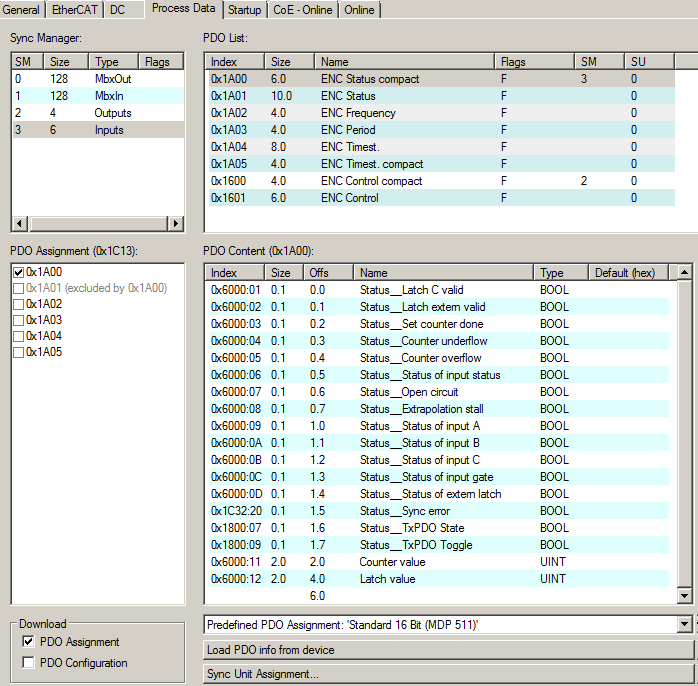Select the Process Data tab

tap(183, 8)
